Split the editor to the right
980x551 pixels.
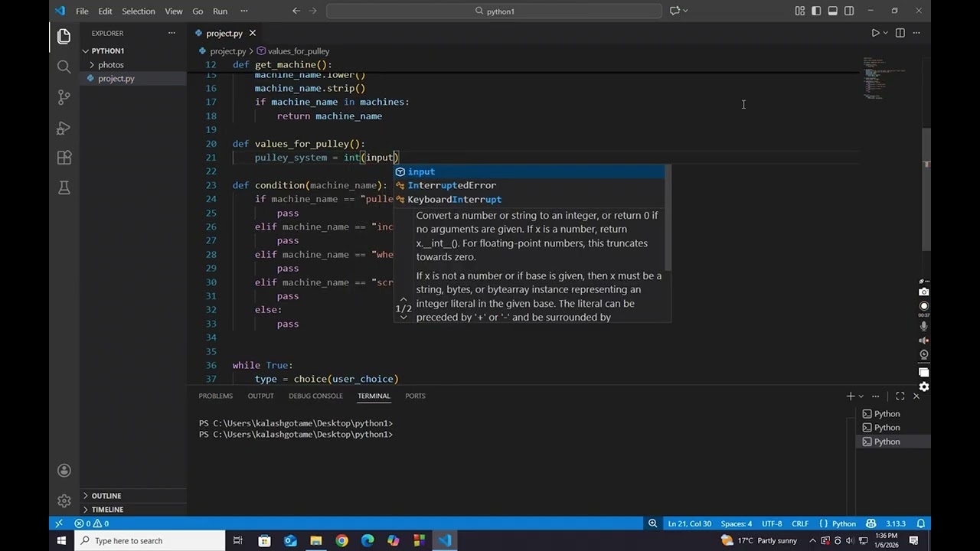(900, 33)
